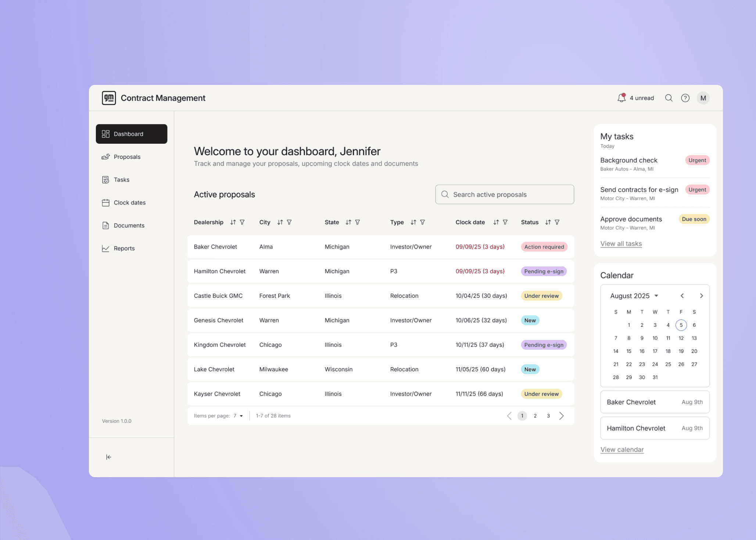Select the Tasks icon in the sidebar
The height and width of the screenshot is (540, 756).
coord(106,179)
